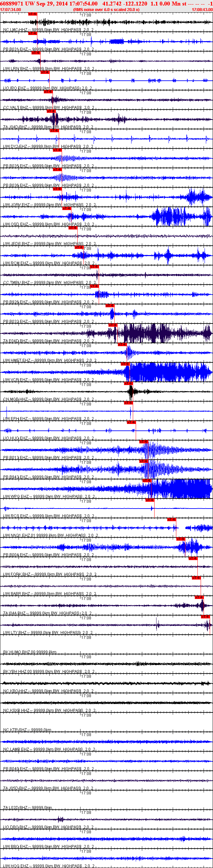The image size is (213, 868).
Task: Click red pick marker above UW NN21 trace
Action: tap(171, 520)
